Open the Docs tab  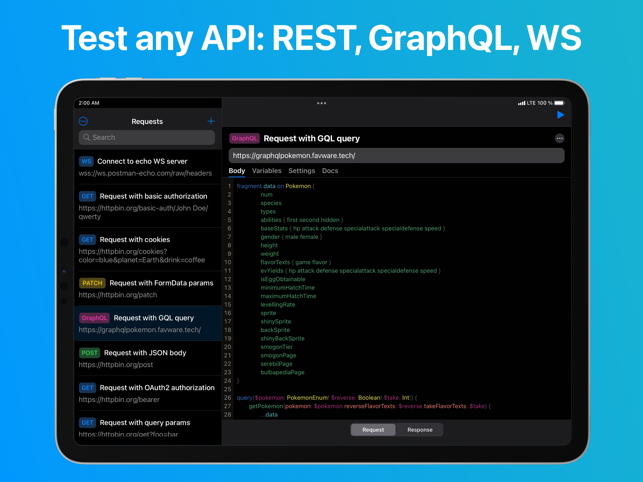330,171
